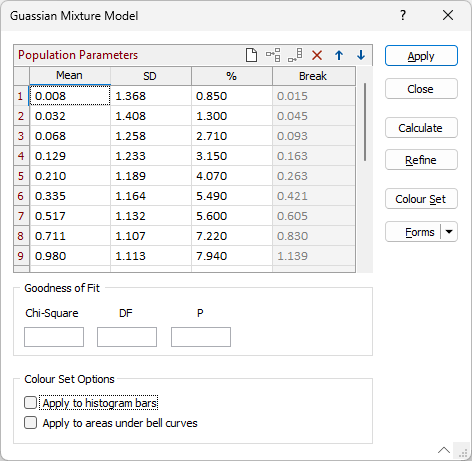Open help with the question mark icon
Viewport: 472px width, 461px height.
point(403,15)
